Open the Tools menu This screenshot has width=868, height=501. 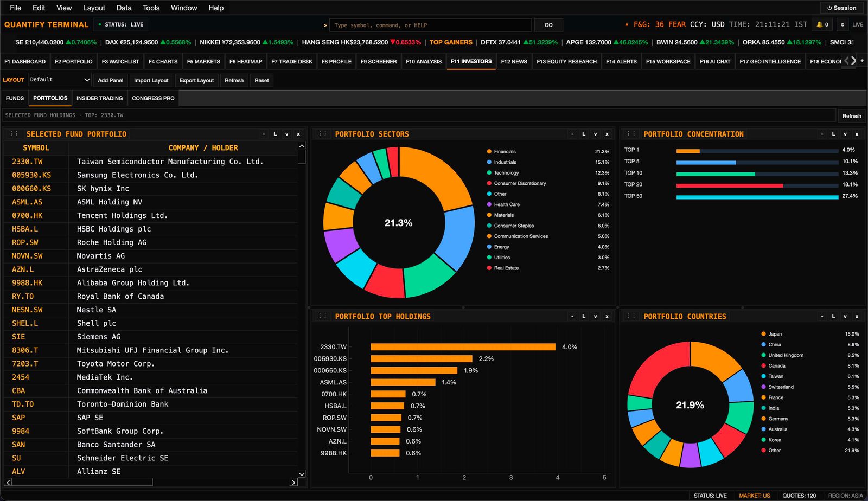tap(151, 8)
